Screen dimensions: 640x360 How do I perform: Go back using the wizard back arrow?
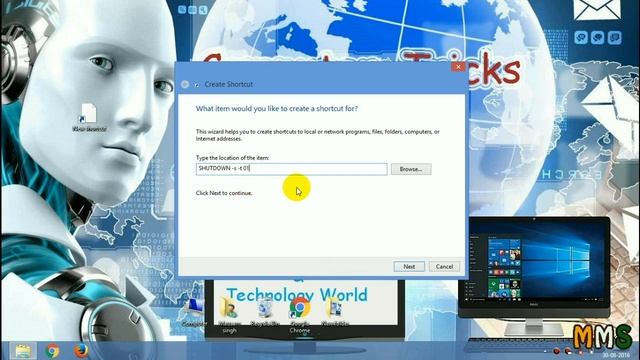(185, 84)
